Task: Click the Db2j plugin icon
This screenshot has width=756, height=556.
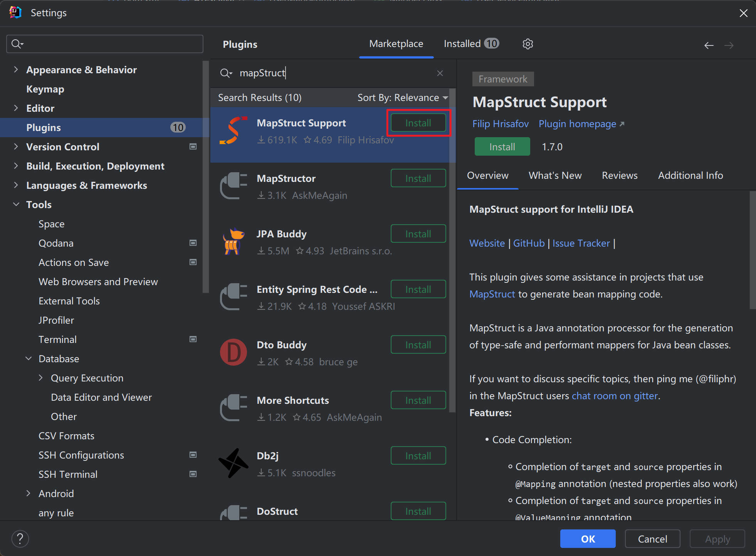Action: click(234, 464)
